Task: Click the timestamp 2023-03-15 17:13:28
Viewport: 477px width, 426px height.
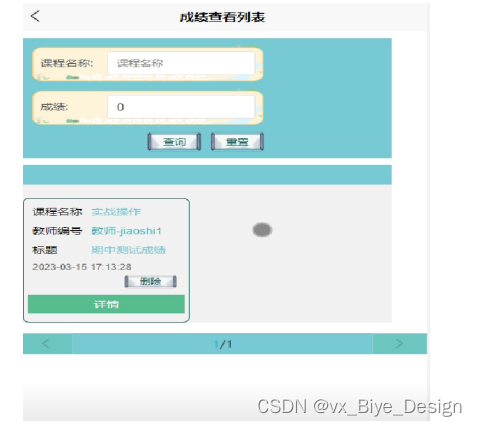Action: (82, 267)
